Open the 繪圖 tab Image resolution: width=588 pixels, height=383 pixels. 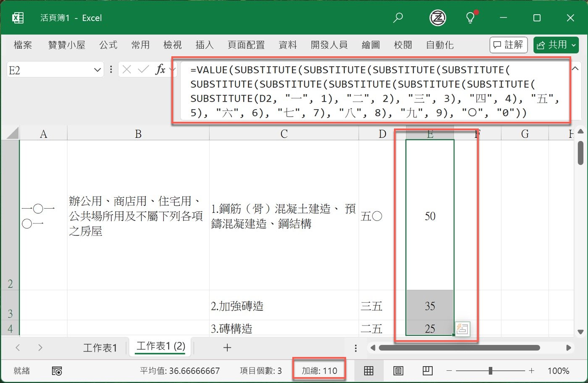click(371, 45)
